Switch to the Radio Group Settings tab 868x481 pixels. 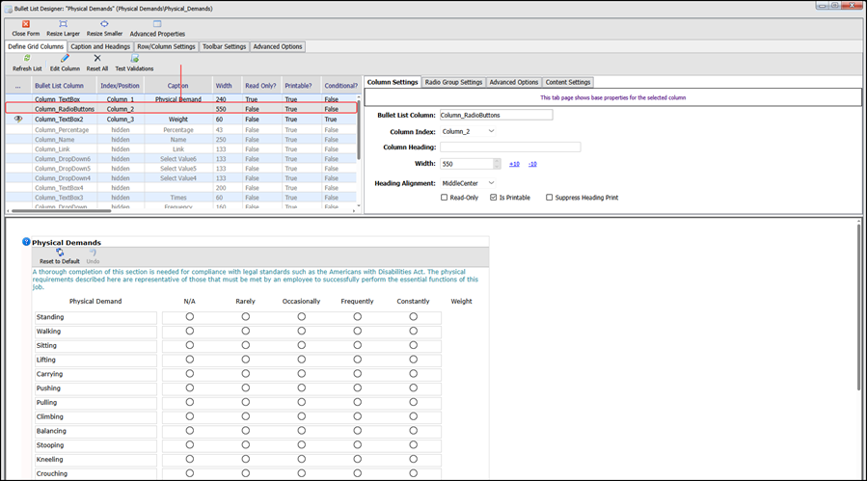point(453,82)
